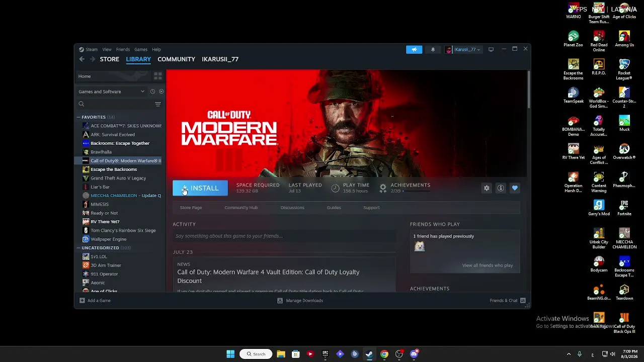Open the IKARUSII_77 profile tab
644x362 pixels.
tap(220, 59)
